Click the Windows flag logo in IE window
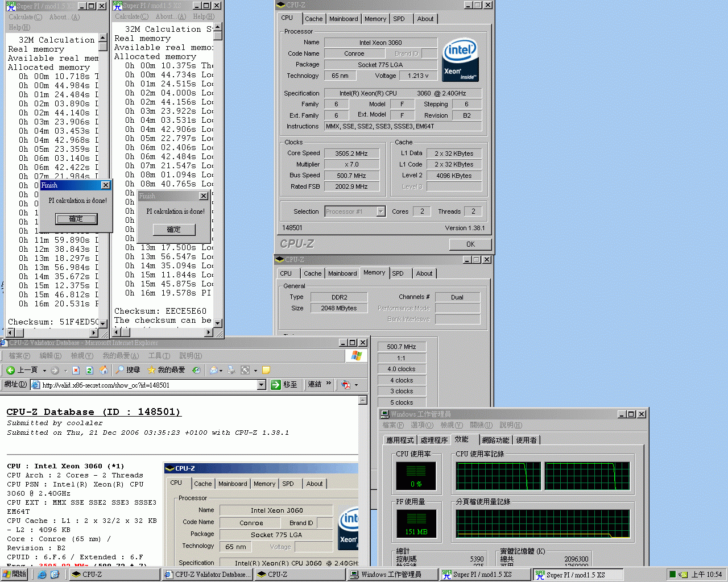Screen dimensions: 728x582 357,356
